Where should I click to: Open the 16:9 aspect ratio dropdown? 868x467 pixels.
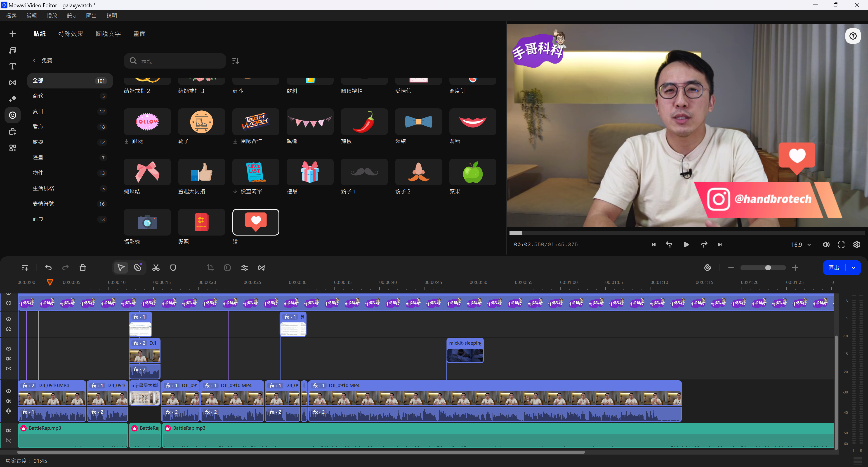pos(801,244)
